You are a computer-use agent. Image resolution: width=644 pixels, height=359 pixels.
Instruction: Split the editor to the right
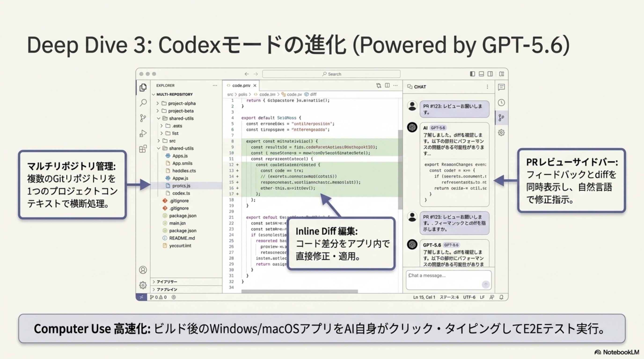coord(387,85)
